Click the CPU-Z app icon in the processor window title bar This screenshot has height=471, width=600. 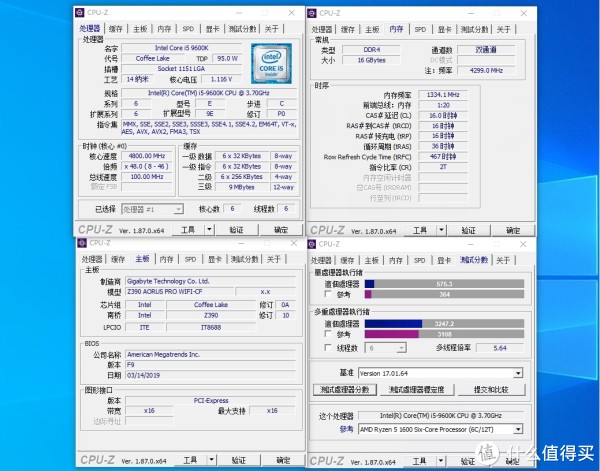79,12
